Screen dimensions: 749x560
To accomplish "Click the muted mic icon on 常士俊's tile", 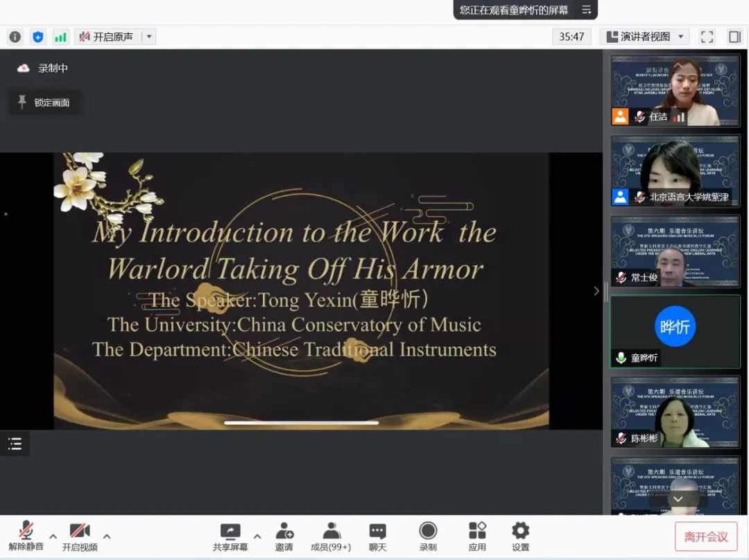I will pos(621,277).
